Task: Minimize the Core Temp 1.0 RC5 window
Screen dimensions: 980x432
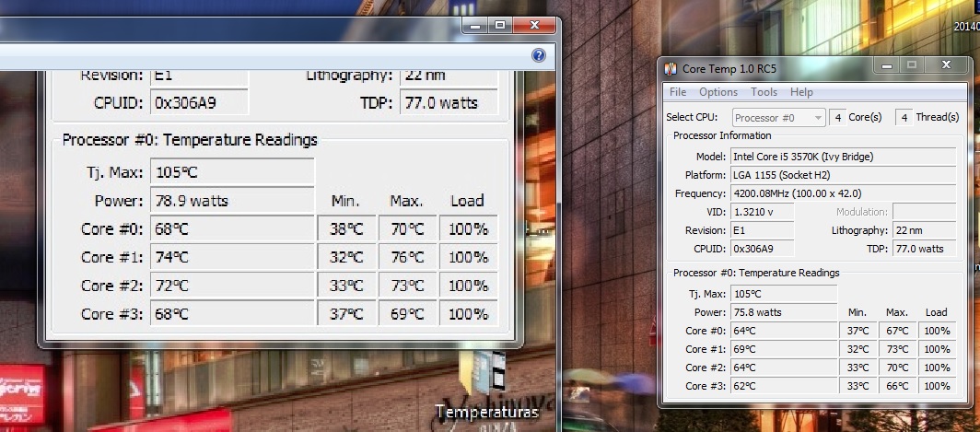Action: [887, 65]
